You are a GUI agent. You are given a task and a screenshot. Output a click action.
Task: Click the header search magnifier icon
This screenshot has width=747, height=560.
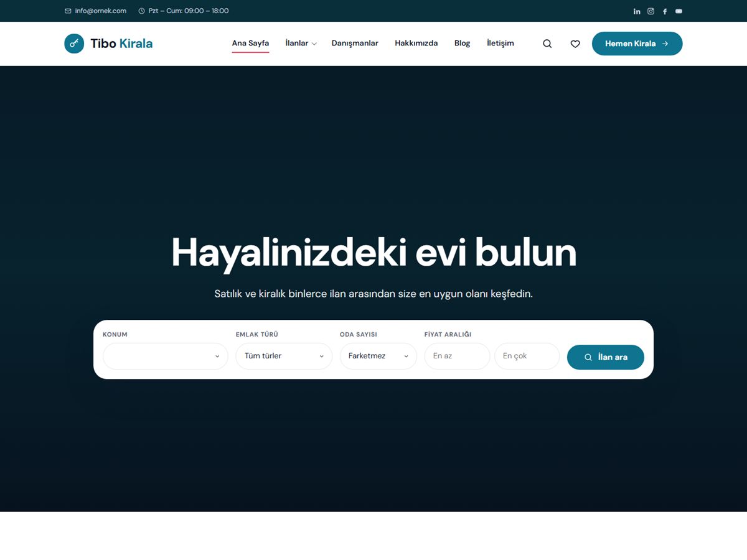coord(547,44)
